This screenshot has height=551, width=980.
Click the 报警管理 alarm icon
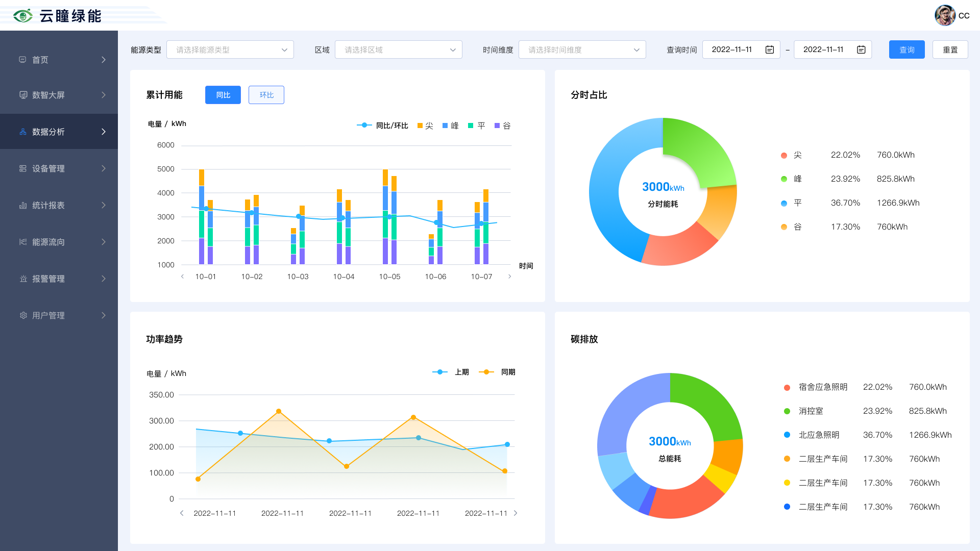pyautogui.click(x=23, y=279)
